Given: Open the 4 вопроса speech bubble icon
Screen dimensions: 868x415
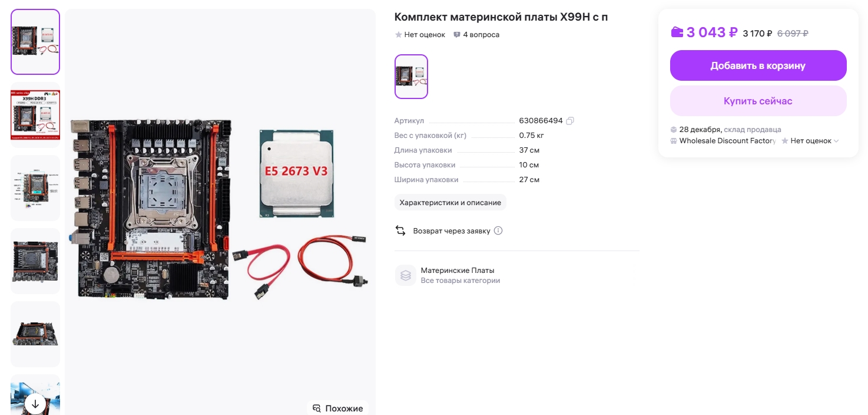Looking at the screenshot, I should pyautogui.click(x=457, y=35).
